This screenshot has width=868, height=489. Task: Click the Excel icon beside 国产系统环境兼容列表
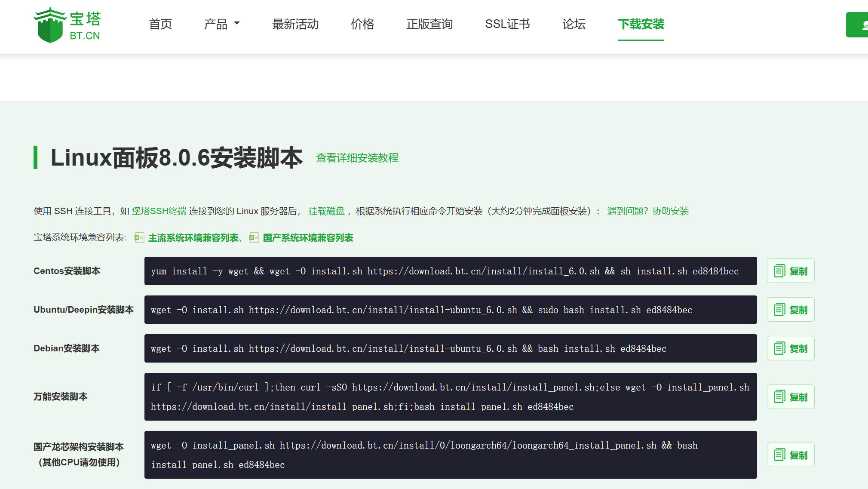click(254, 237)
